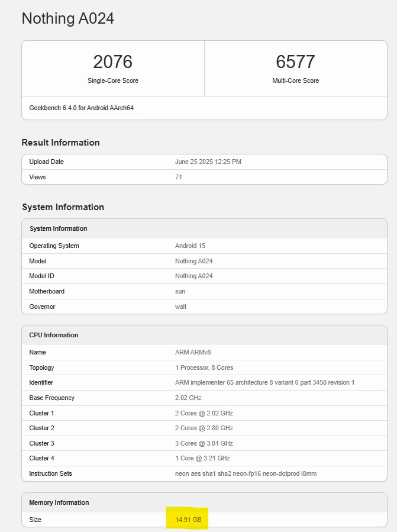This screenshot has height=532, width=397.
Task: Click the large System Information section heading
Action: click(x=63, y=207)
